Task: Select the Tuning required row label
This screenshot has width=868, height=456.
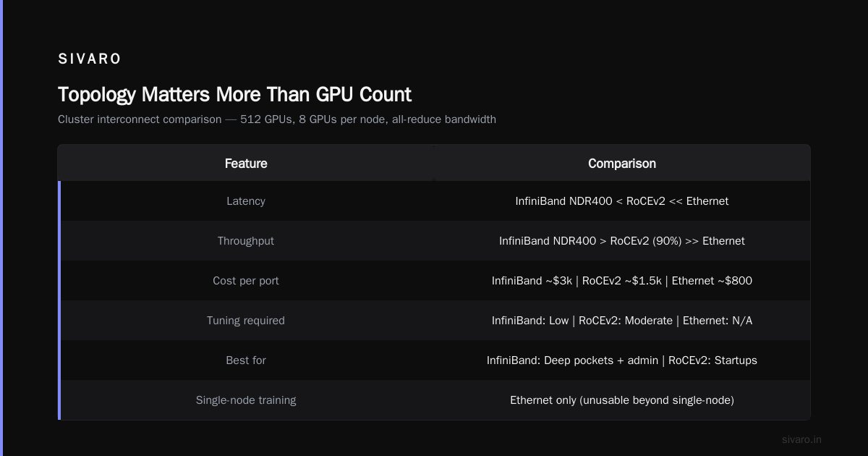Action: [x=246, y=321]
